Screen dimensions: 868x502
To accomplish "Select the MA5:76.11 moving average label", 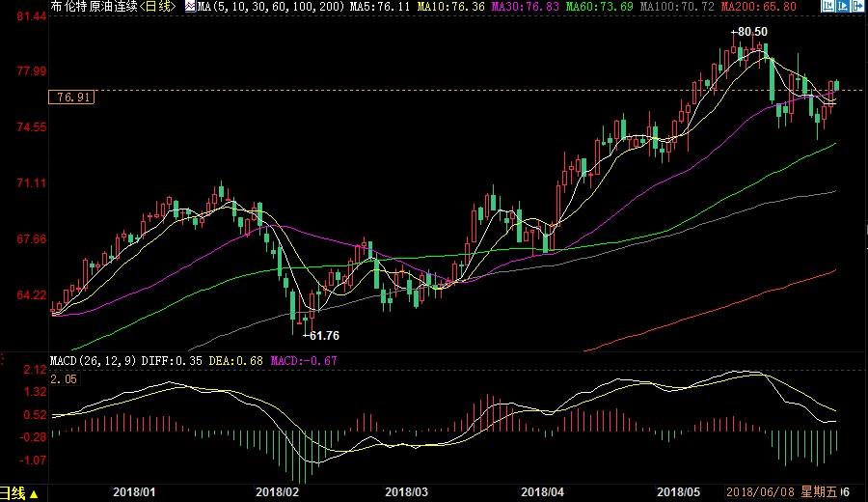I will coord(379,7).
